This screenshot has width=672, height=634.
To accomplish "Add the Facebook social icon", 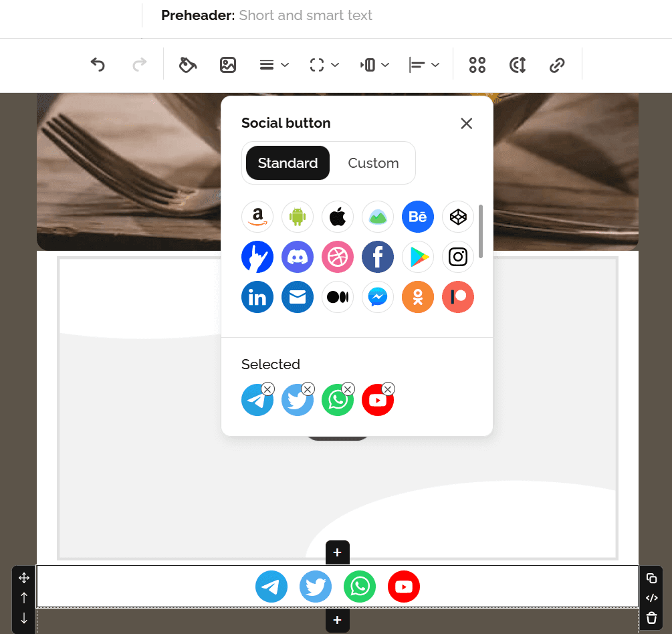I will point(378,257).
